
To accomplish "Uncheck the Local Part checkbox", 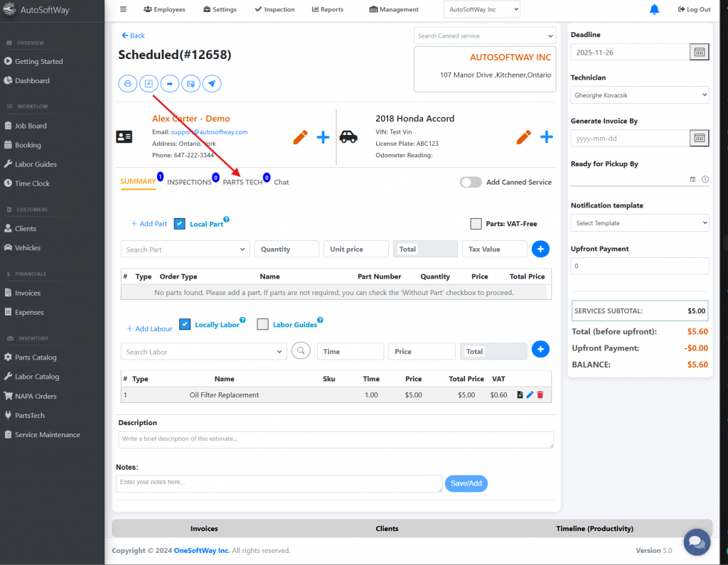I will coord(180,224).
